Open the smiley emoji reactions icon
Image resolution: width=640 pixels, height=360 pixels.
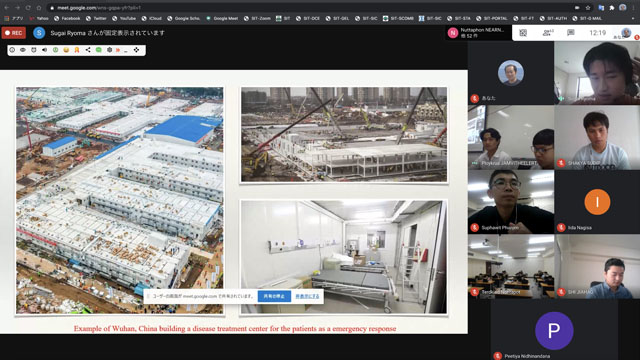click(x=66, y=50)
